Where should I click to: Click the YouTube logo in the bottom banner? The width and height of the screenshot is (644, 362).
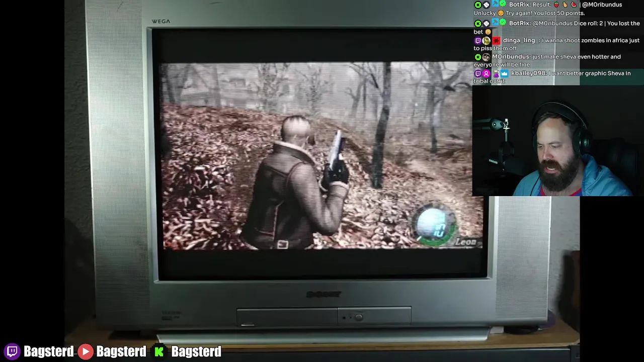(x=86, y=351)
